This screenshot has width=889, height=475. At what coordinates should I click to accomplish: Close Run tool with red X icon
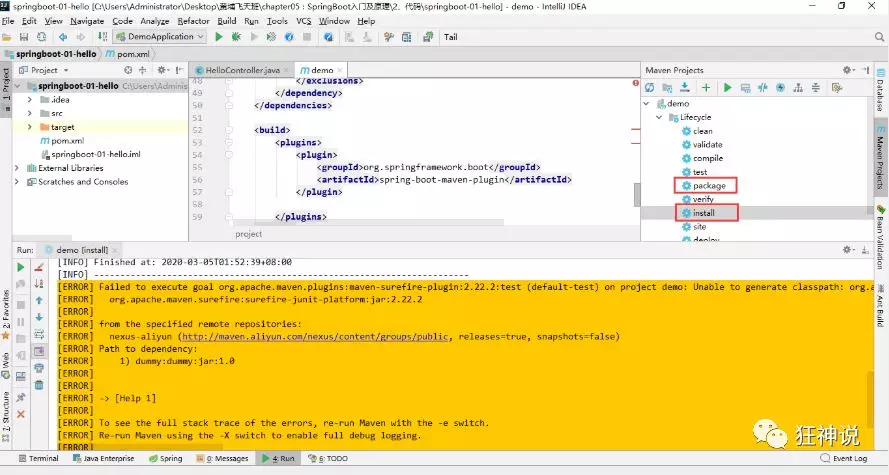21,414
